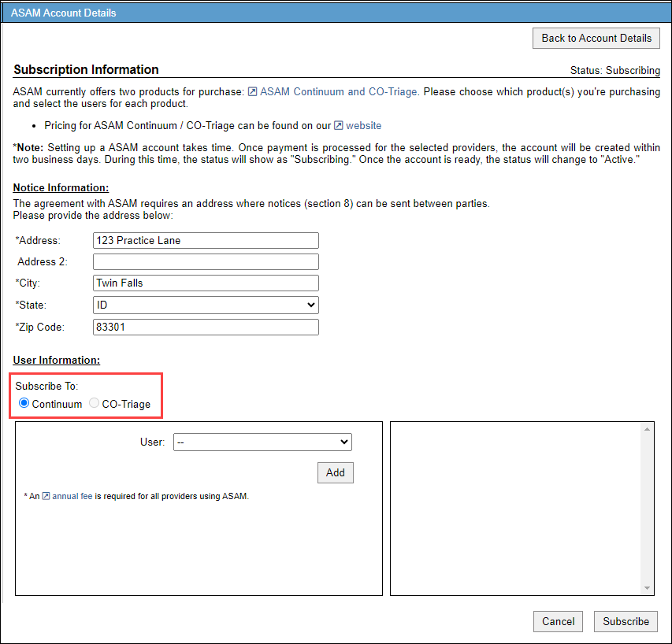Image resolution: width=672 pixels, height=644 pixels.
Task: Click external link icon before ASAM Continuum
Action: [252, 91]
